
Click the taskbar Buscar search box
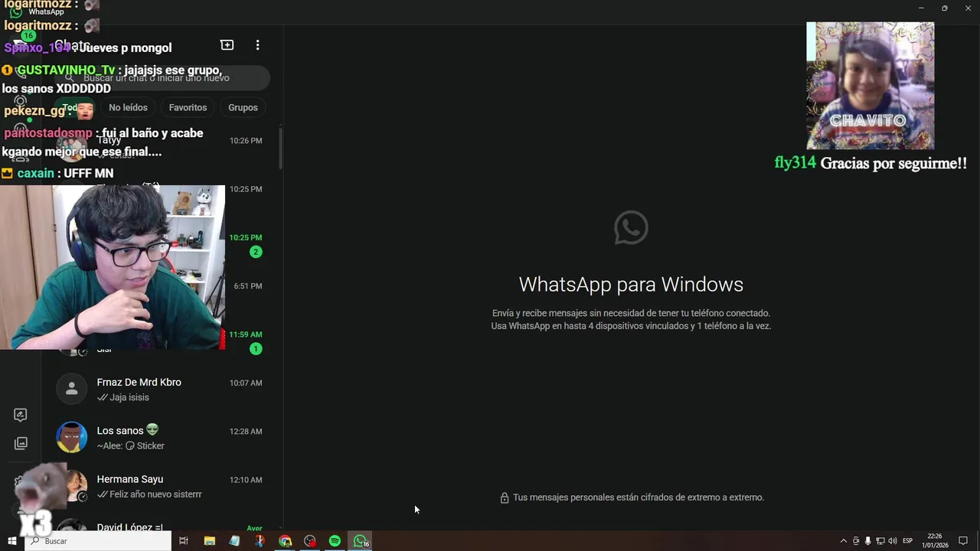tap(97, 541)
